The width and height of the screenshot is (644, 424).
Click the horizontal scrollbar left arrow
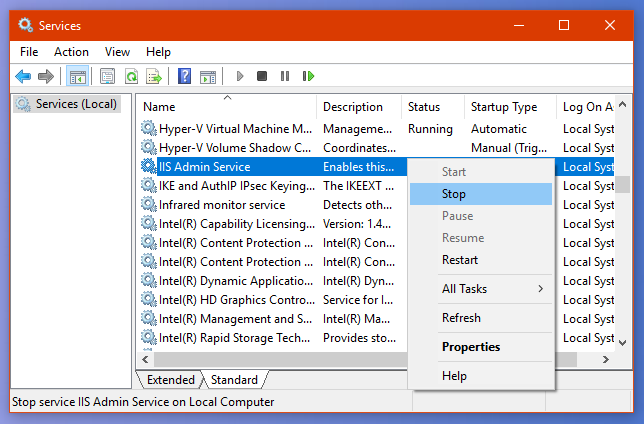tap(145, 359)
